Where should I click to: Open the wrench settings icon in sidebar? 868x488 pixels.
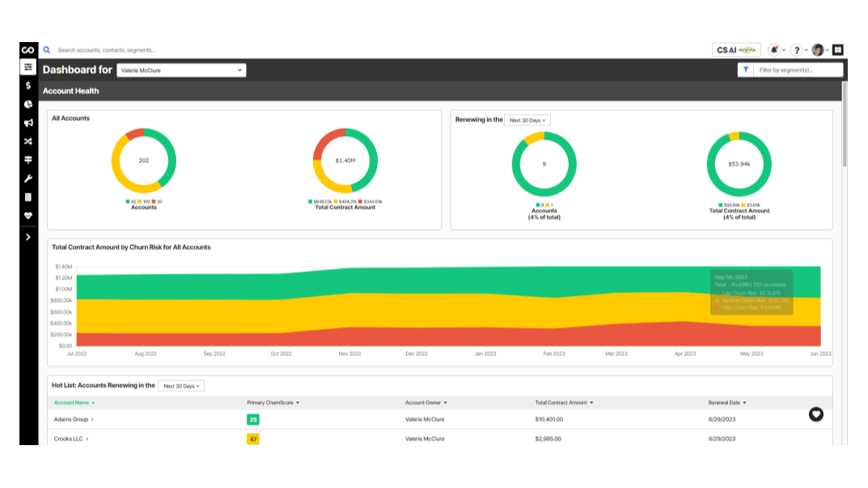pos(28,179)
